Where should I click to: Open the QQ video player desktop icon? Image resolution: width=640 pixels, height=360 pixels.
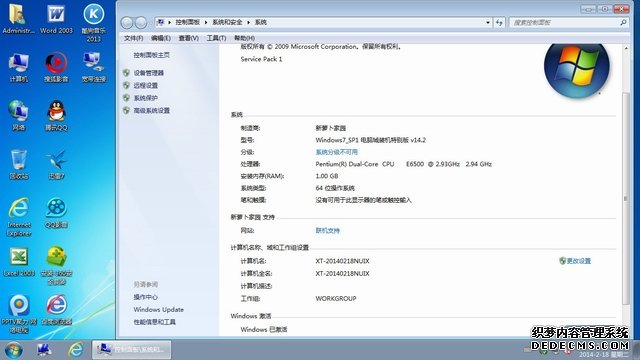(x=56, y=213)
